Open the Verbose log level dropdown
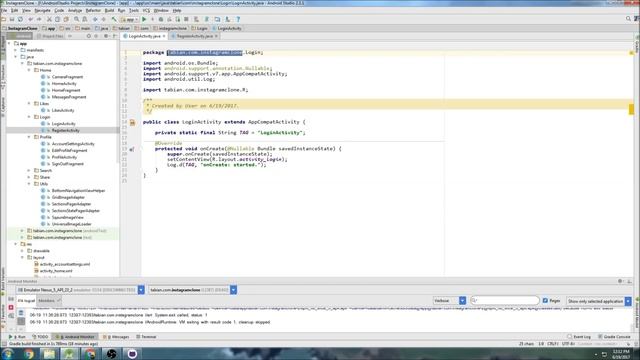This screenshot has width=640, height=360. click(x=462, y=301)
